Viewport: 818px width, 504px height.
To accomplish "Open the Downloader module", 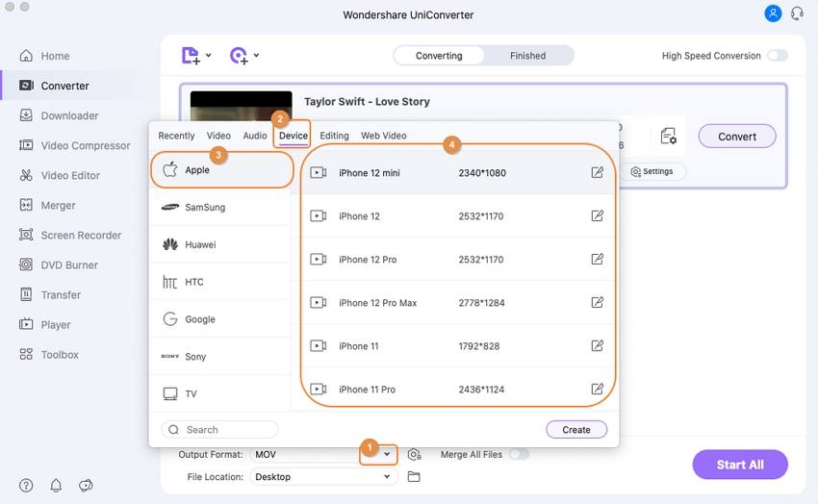I will point(59,115).
